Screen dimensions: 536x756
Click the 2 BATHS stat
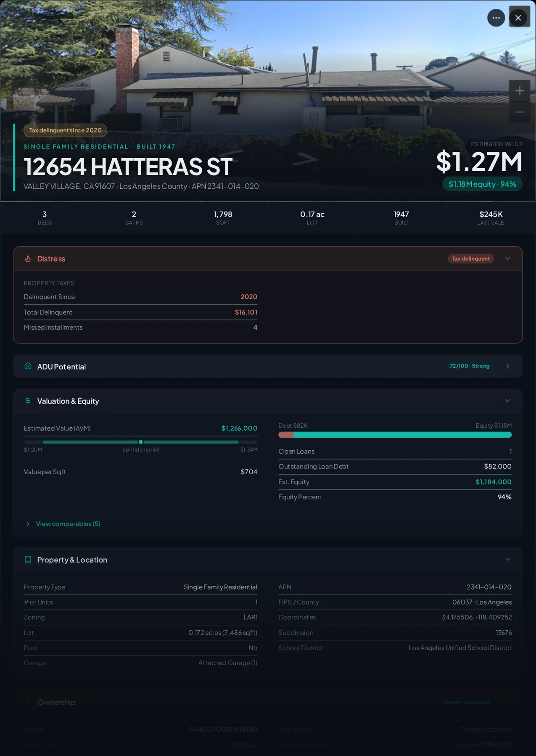(134, 217)
